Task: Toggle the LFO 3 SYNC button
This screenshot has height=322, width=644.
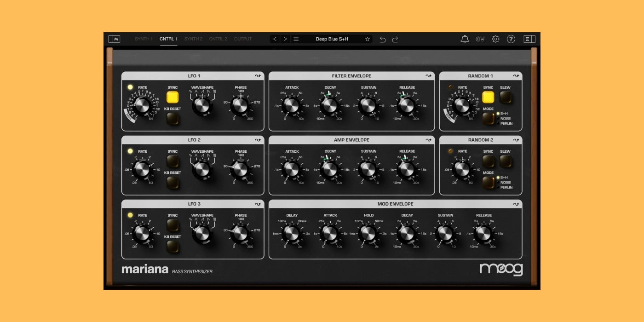Action: pyautogui.click(x=172, y=225)
